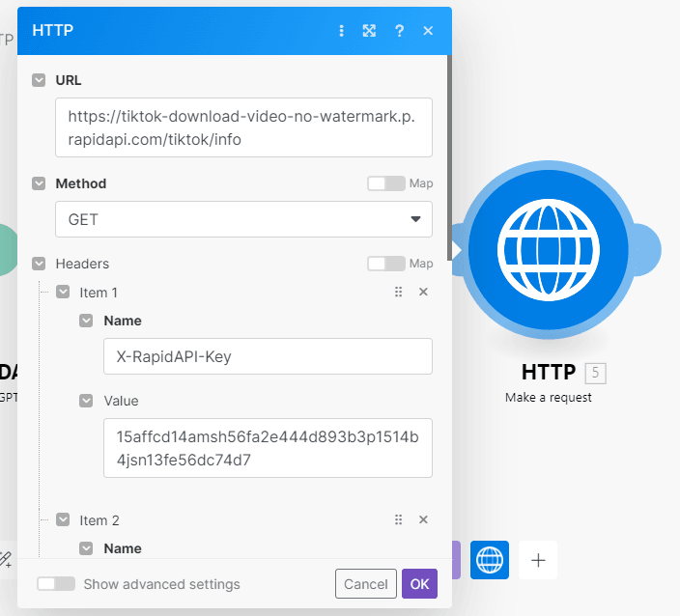Screen dimensions: 680x616
Task: Remove header Item 1 with its X icon
Action: click(x=423, y=292)
